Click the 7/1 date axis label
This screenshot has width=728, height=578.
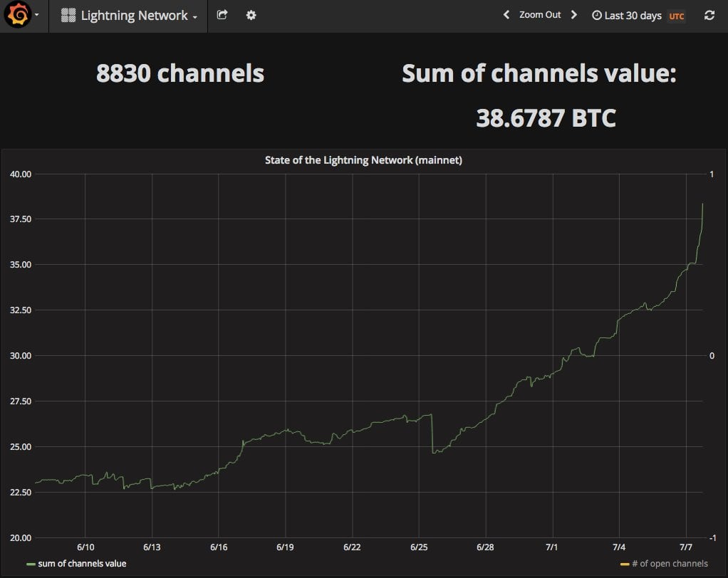coord(551,547)
